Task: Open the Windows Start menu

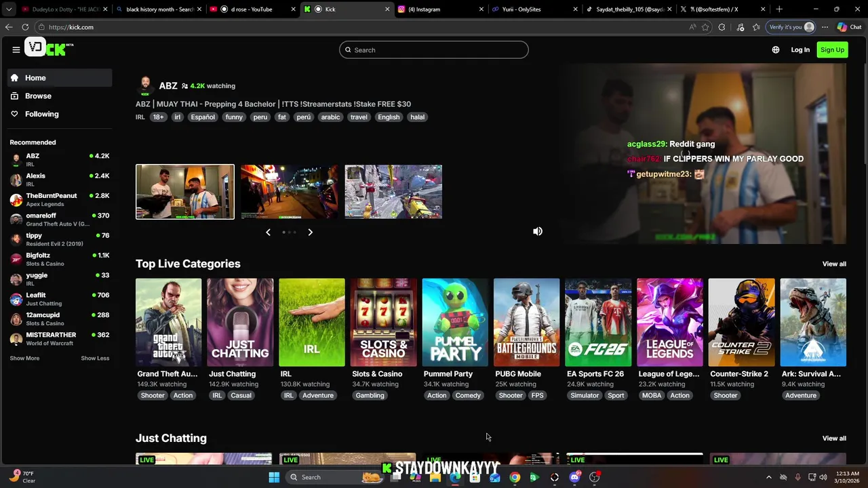Action: [274, 477]
